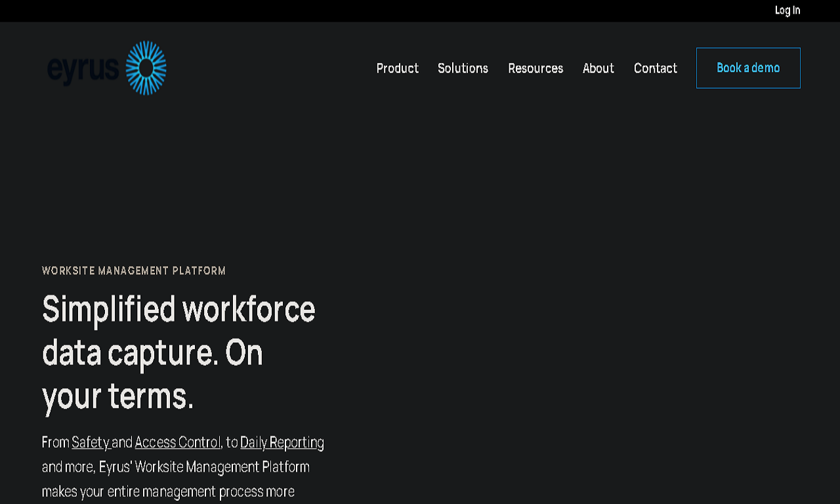
Task: Open the Resources menu
Action: (x=535, y=68)
